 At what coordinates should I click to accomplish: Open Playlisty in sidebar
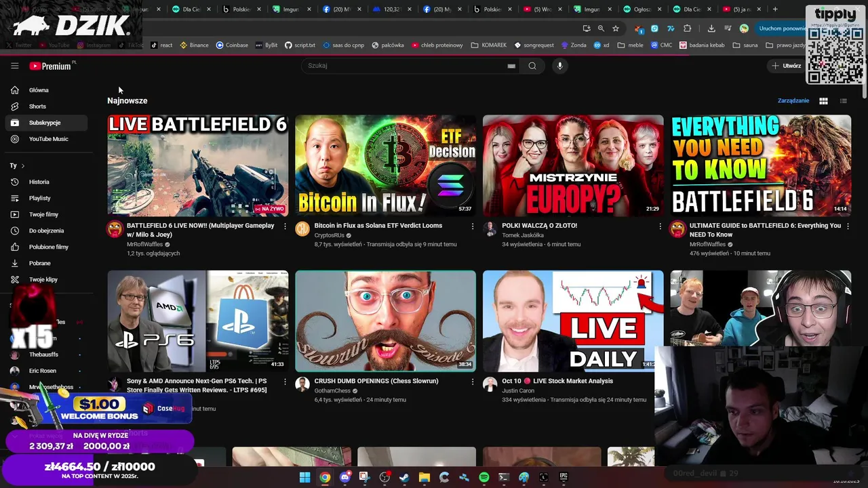click(x=46, y=199)
